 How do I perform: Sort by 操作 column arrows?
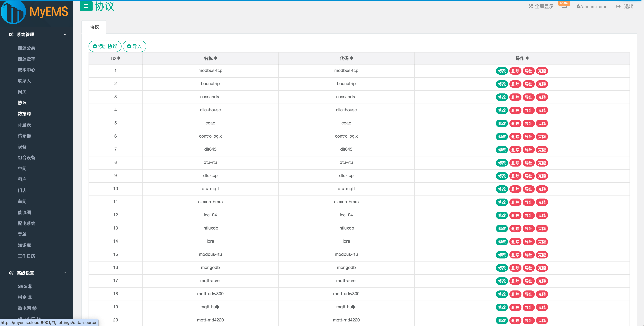527,58
